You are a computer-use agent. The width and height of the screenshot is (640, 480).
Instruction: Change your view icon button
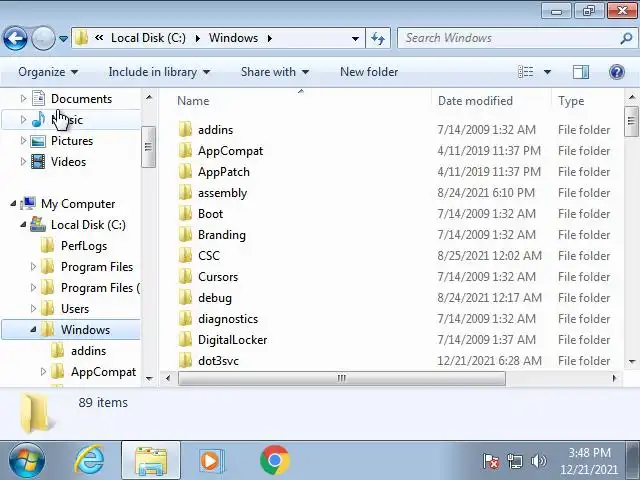click(x=526, y=72)
